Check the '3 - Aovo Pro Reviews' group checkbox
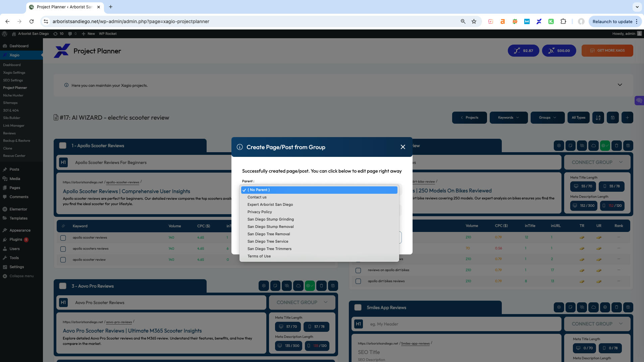 pyautogui.click(x=63, y=286)
